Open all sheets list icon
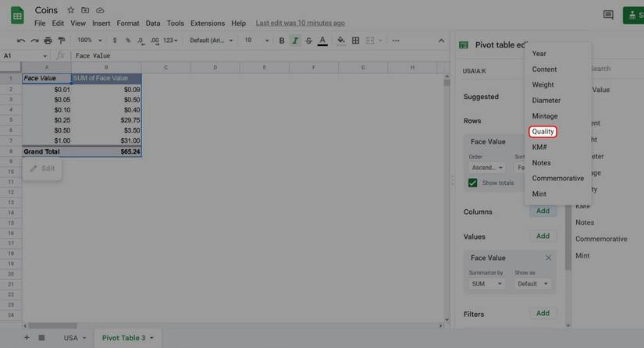 41,338
